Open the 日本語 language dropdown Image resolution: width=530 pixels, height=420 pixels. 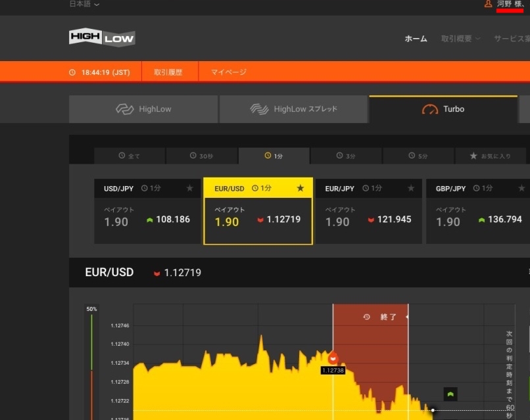coord(84,4)
